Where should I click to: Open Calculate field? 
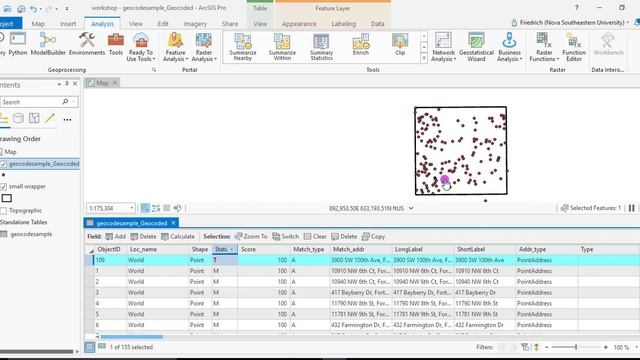coord(178,236)
